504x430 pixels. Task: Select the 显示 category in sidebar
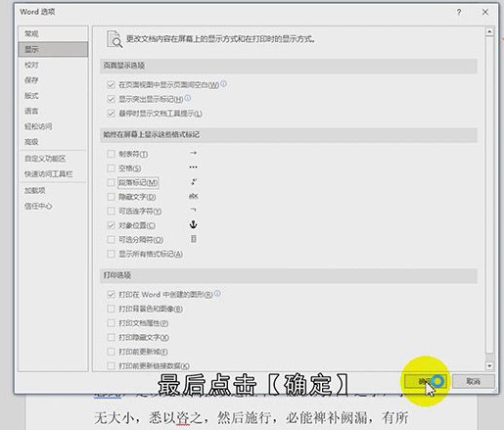pos(53,49)
